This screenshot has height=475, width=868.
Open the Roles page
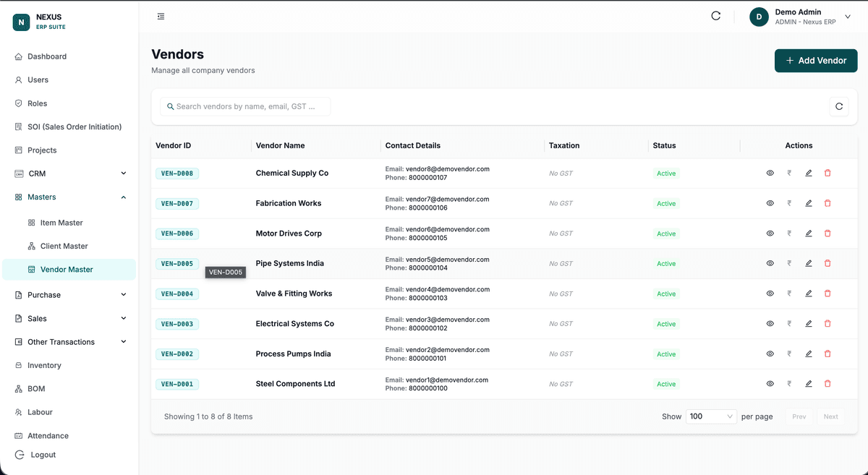(x=69, y=103)
